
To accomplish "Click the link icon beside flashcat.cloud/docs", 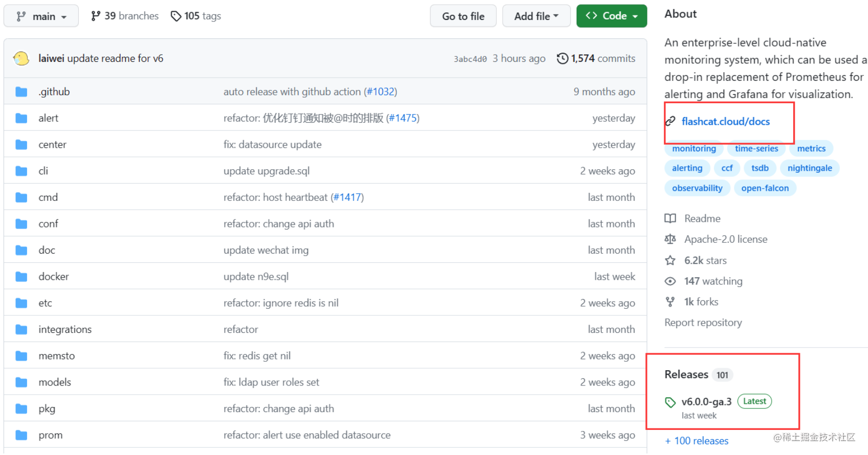I will pyautogui.click(x=670, y=122).
